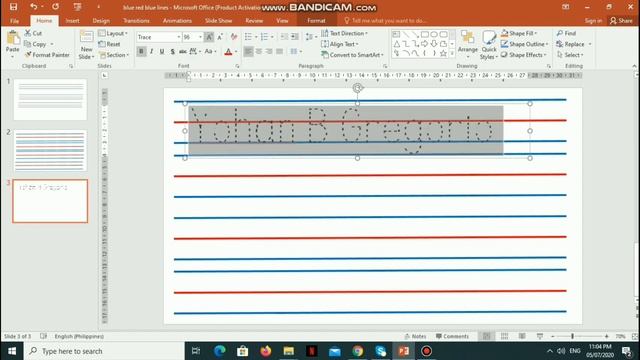Click Comments in the status bar
Image resolution: width=640 pixels, height=360 pixels.
(x=452, y=336)
